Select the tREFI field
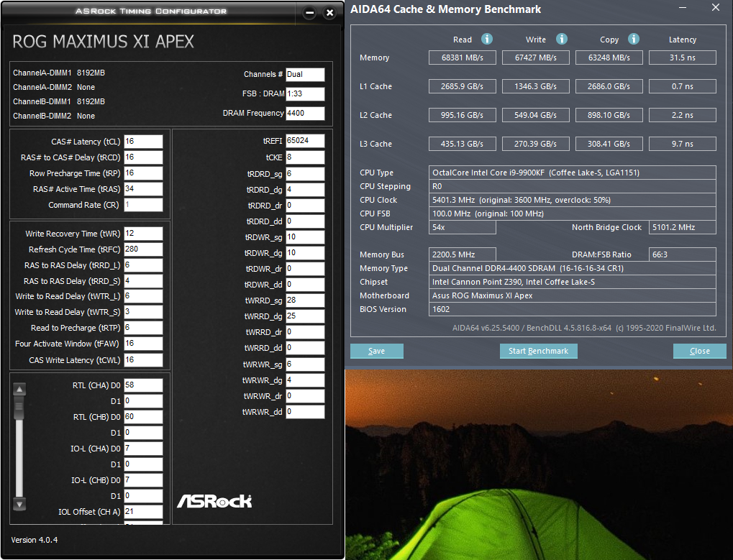 305,141
